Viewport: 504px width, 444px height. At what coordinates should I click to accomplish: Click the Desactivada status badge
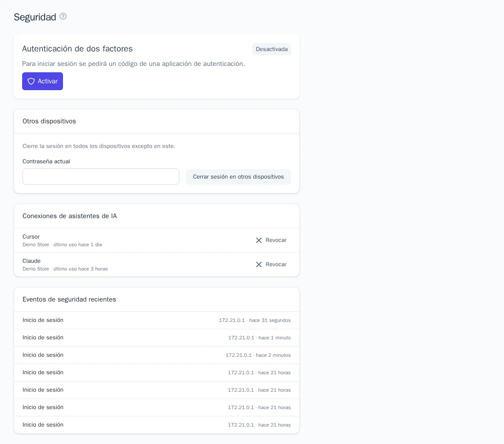(x=272, y=49)
